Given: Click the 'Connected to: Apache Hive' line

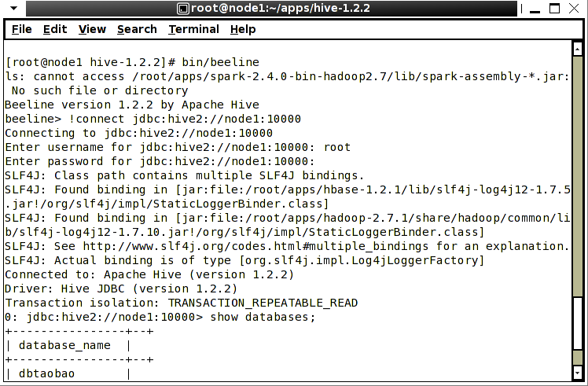Looking at the screenshot, I should pyautogui.click(x=149, y=274).
